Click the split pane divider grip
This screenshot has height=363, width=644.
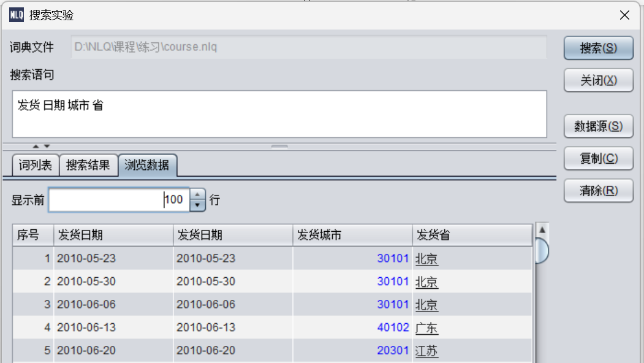[x=279, y=147]
